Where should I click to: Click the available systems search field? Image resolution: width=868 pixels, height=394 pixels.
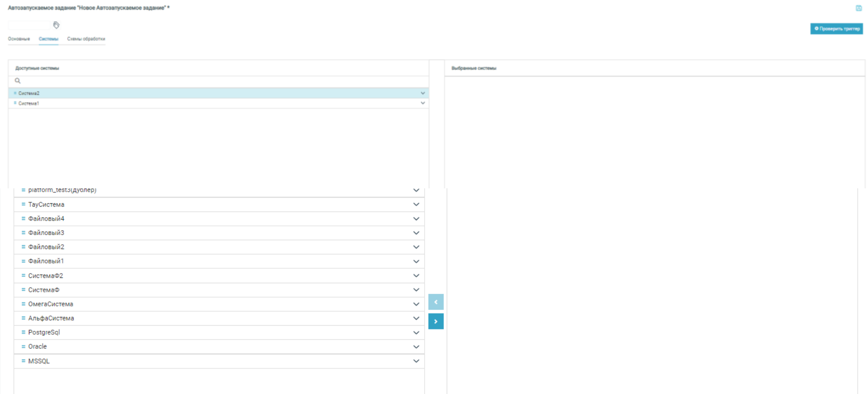[x=222, y=81]
